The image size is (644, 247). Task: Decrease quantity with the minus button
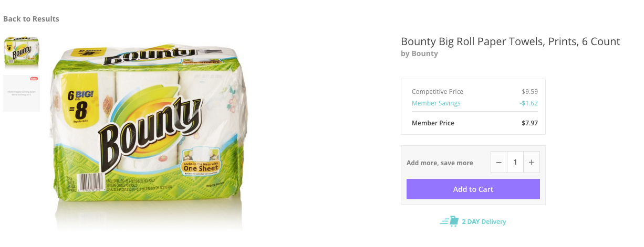499,163
